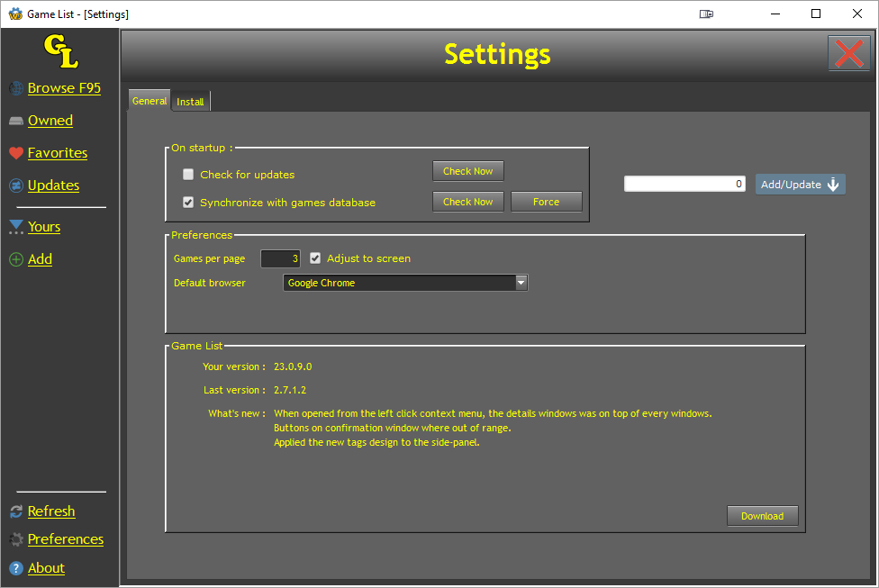This screenshot has height=588, width=879.
Task: Click the red heart Favorites icon
Action: 16,153
